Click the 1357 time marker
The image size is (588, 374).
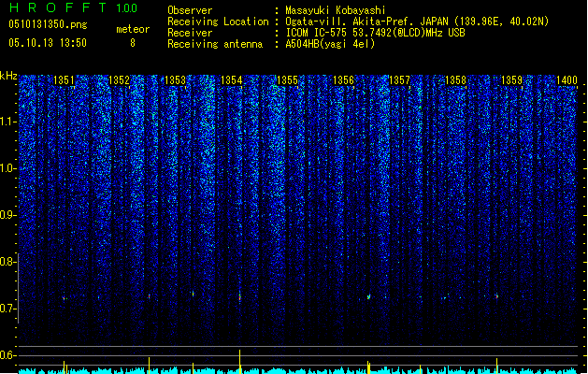tap(400, 80)
